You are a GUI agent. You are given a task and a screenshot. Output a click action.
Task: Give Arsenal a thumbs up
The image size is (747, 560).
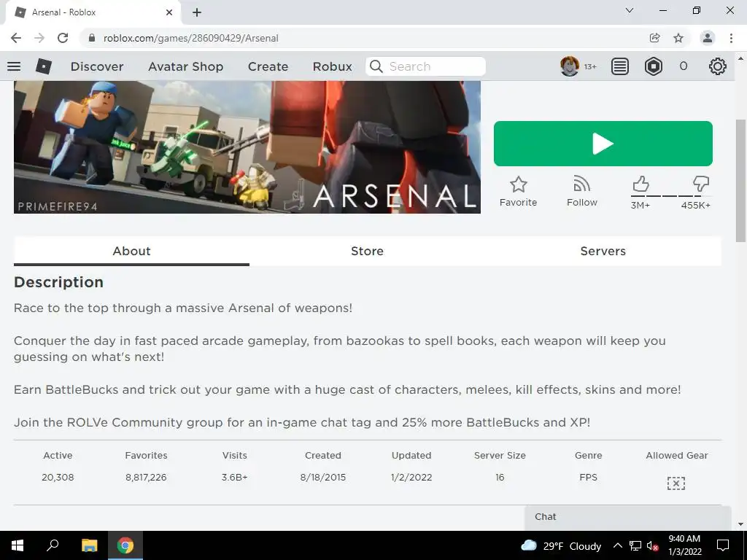(640, 183)
